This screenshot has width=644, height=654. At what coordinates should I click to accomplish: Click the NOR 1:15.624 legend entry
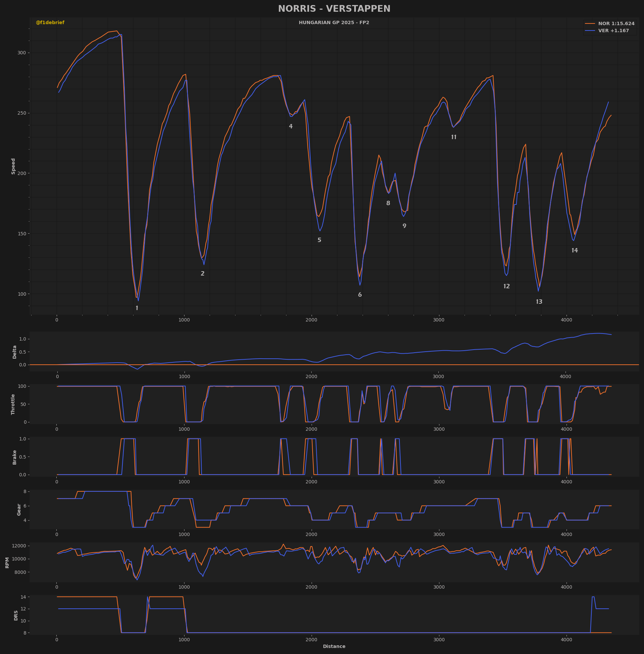coord(610,24)
